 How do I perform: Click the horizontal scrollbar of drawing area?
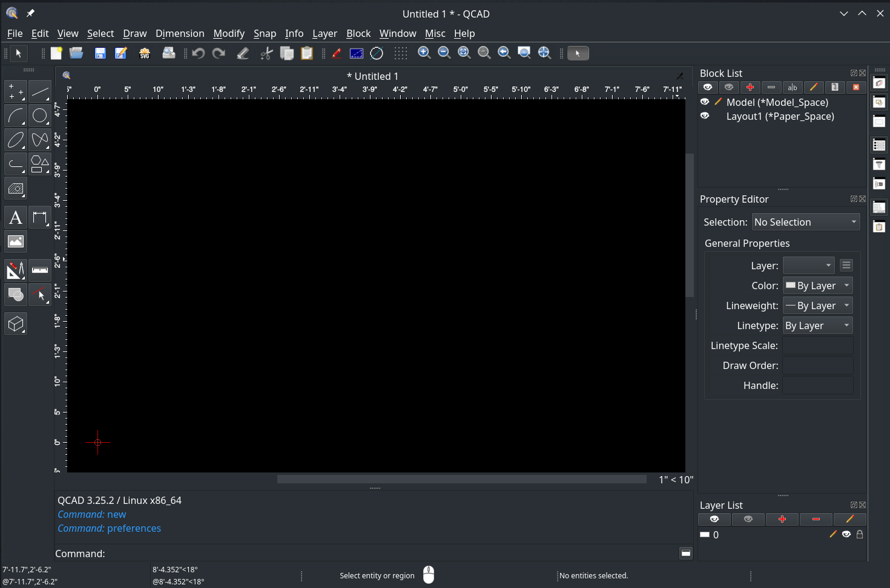point(461,479)
